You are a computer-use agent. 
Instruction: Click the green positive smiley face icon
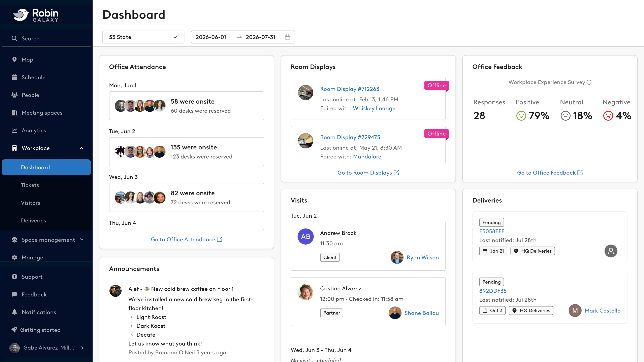coord(521,116)
